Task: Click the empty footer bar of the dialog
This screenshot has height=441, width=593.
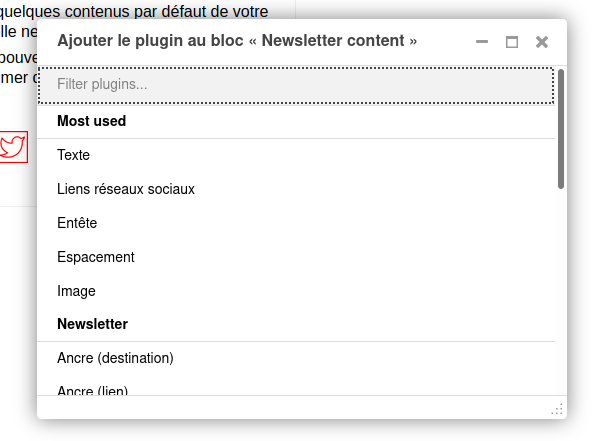Action: (x=293, y=407)
